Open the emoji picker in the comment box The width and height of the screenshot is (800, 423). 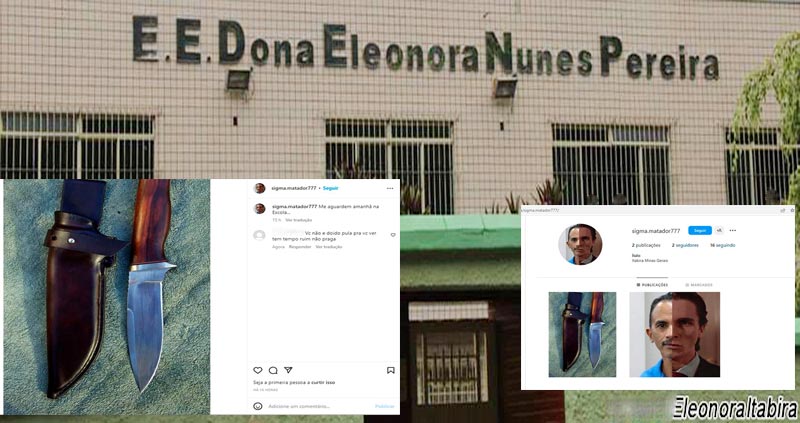click(258, 406)
